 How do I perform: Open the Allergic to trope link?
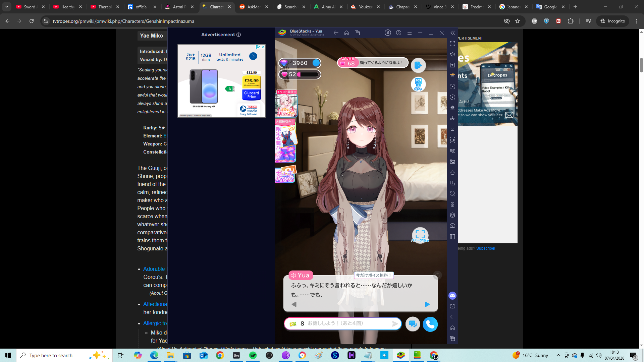click(x=155, y=323)
